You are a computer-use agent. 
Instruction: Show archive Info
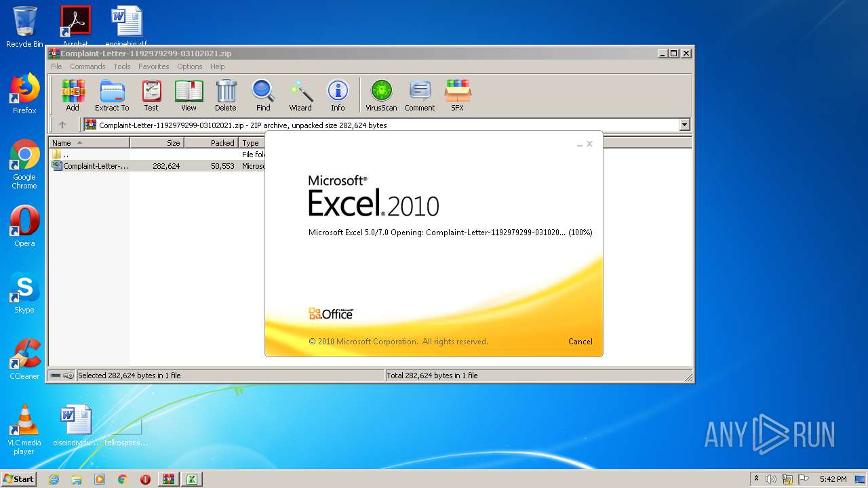click(338, 95)
